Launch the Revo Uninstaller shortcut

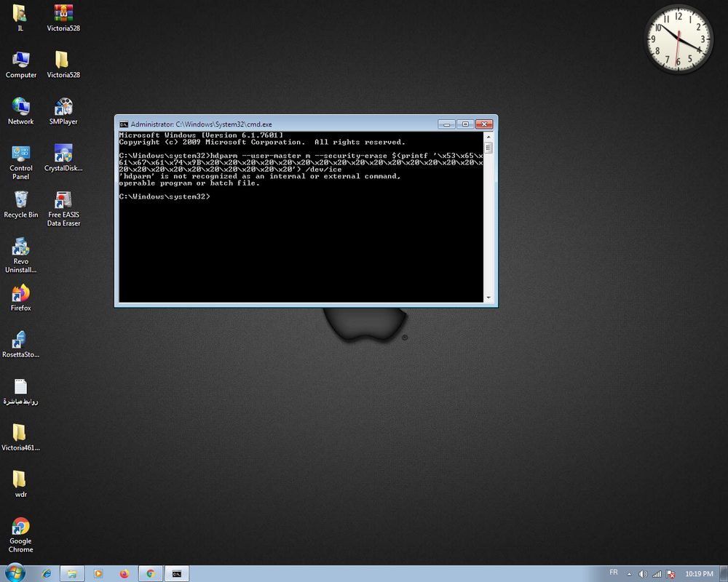tap(21, 255)
